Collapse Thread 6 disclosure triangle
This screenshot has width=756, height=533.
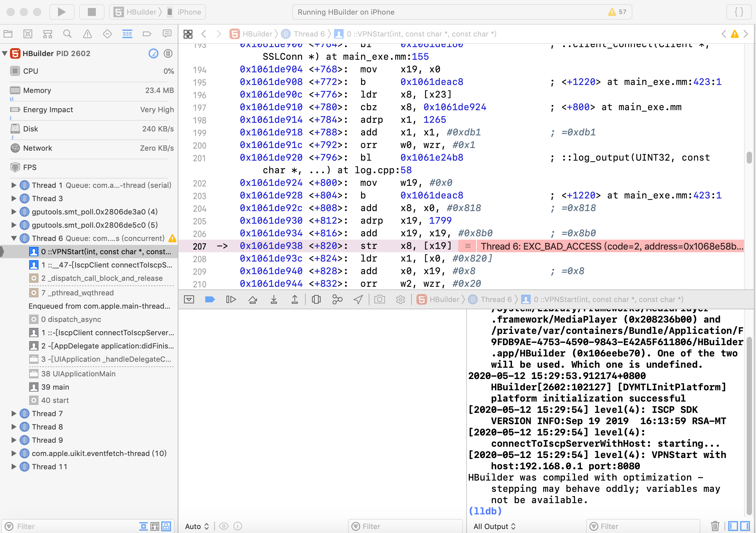click(14, 238)
